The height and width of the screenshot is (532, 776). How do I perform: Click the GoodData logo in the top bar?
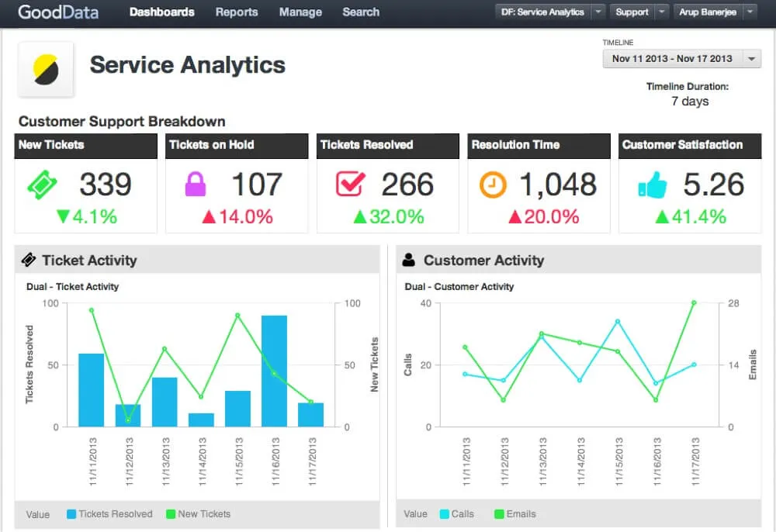[x=58, y=12]
